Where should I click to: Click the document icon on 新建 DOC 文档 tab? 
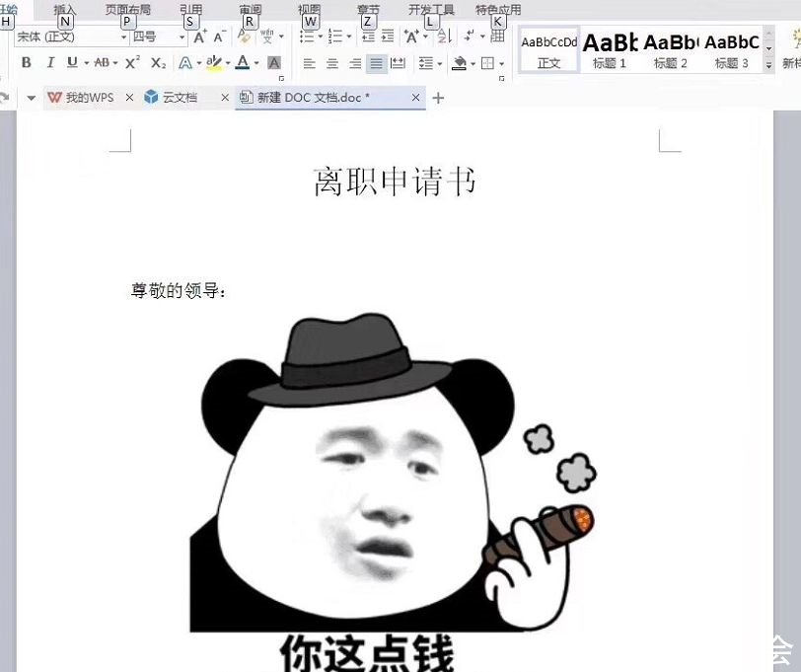tap(247, 97)
